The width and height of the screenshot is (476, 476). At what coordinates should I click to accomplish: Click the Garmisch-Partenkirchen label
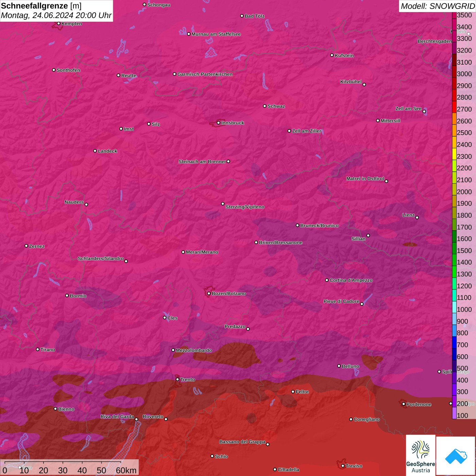click(x=205, y=74)
